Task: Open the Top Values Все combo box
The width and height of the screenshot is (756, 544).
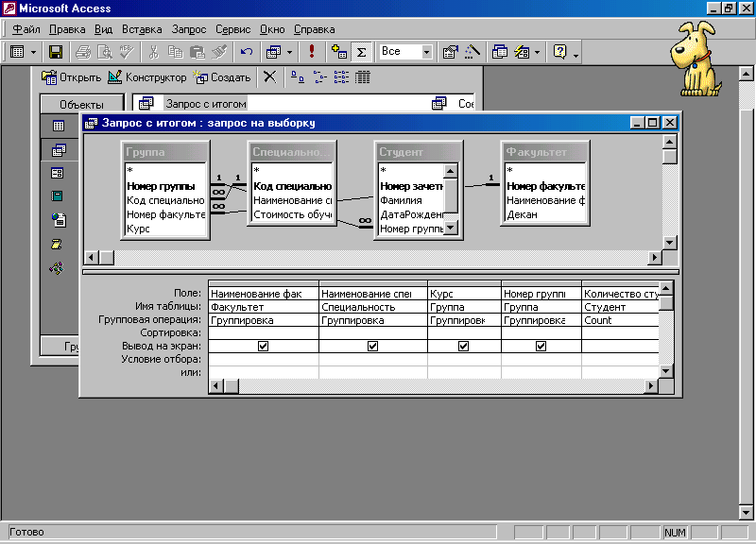Action: [405, 52]
